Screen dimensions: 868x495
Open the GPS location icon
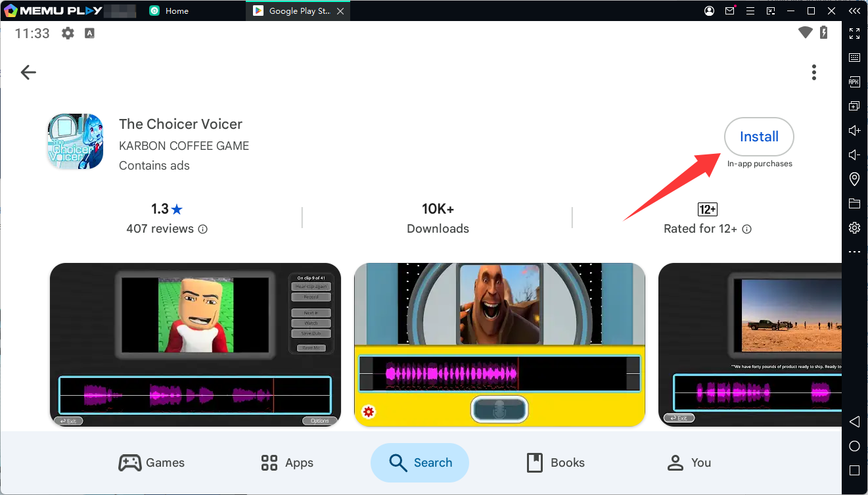pos(855,179)
